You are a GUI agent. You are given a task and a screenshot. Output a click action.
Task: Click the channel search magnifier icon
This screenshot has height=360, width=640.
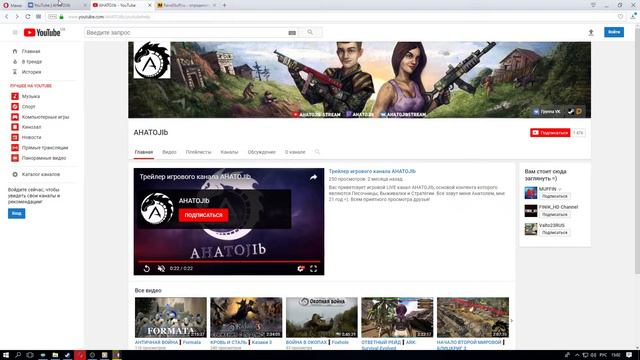coord(317,152)
